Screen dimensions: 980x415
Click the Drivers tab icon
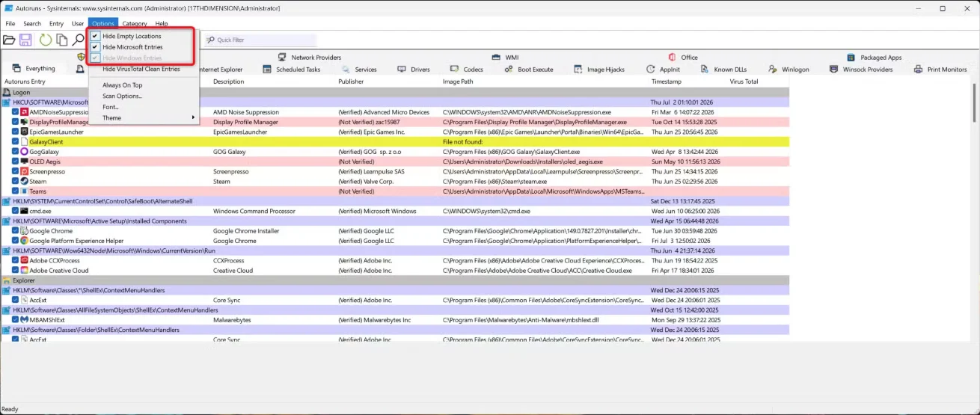[402, 69]
